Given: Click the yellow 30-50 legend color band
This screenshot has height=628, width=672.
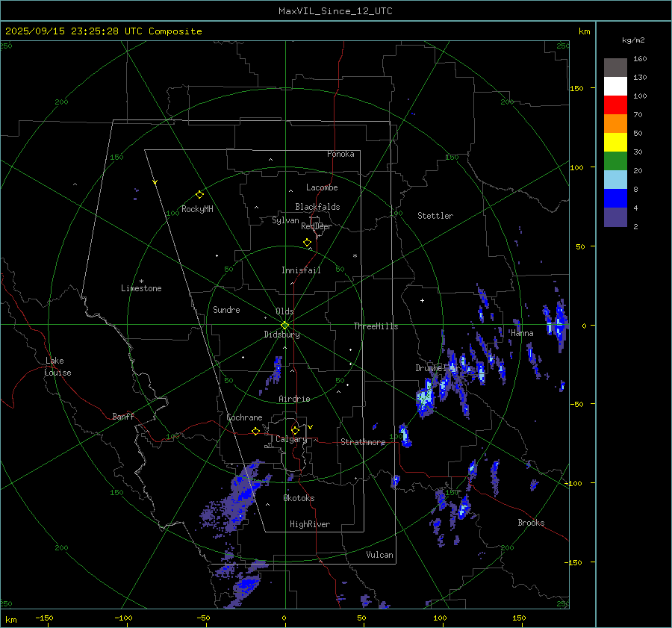Looking at the screenshot, I should tap(615, 143).
